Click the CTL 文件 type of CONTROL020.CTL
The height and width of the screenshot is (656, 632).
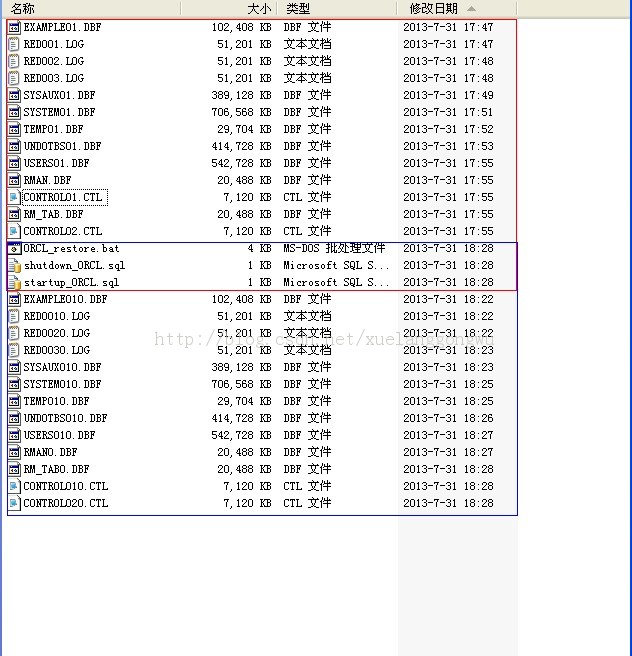307,503
